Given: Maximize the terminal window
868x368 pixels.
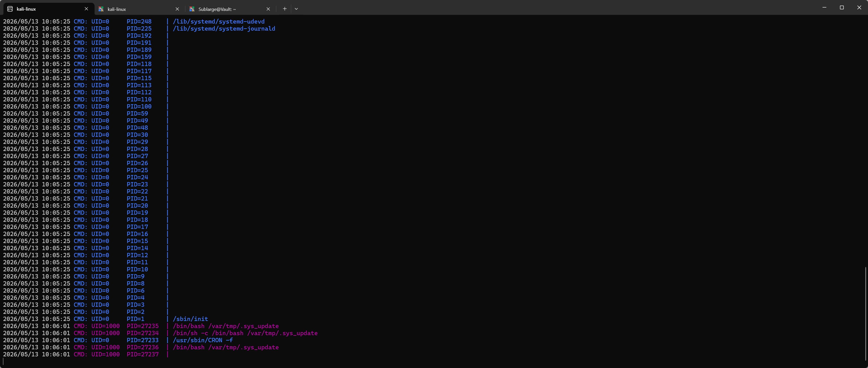Looking at the screenshot, I should click(842, 7).
